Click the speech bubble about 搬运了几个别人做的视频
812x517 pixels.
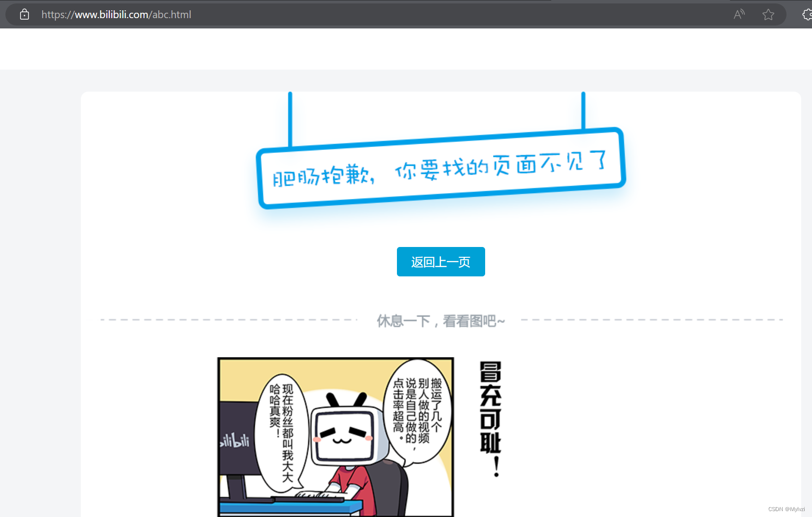click(x=418, y=412)
